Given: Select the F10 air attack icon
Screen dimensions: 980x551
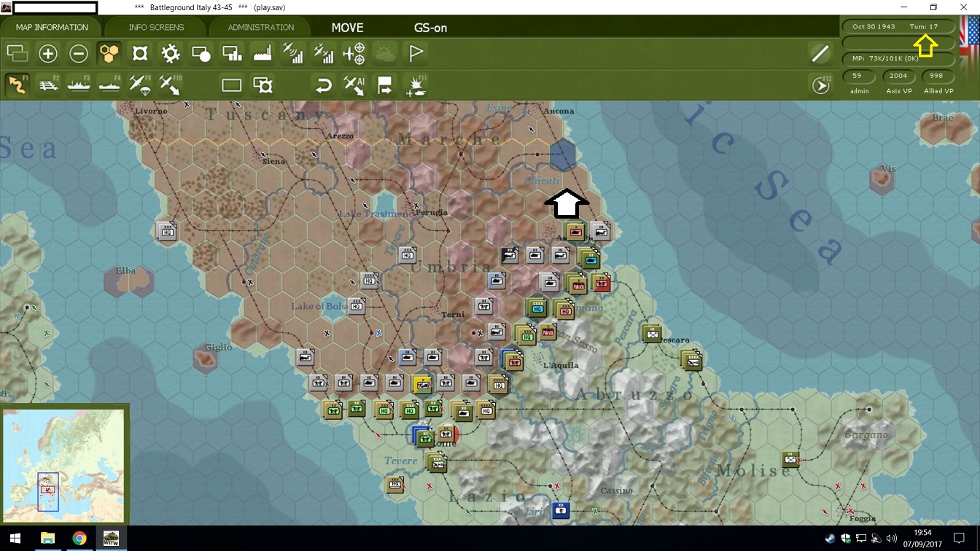Looking at the screenshot, I should point(170,85).
